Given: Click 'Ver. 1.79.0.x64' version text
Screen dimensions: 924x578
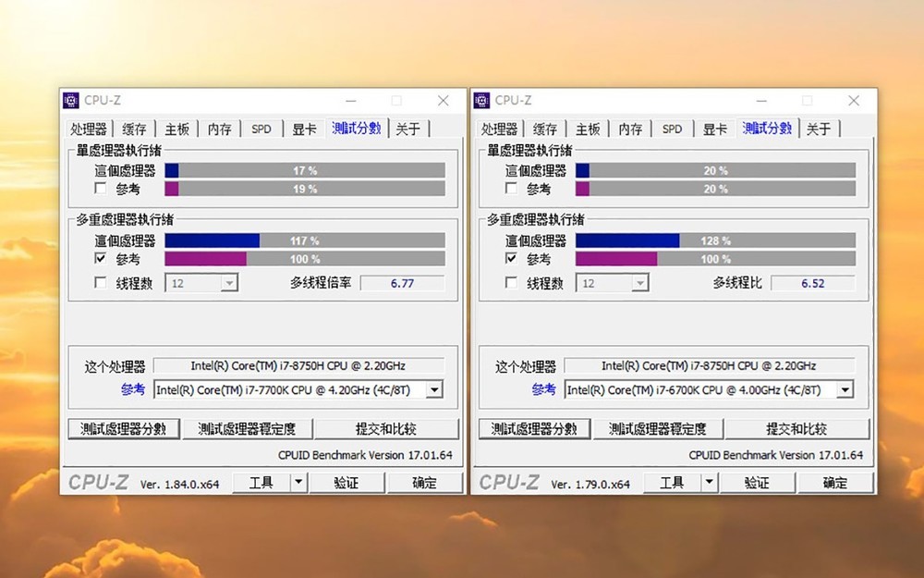Looking at the screenshot, I should click(x=590, y=485).
